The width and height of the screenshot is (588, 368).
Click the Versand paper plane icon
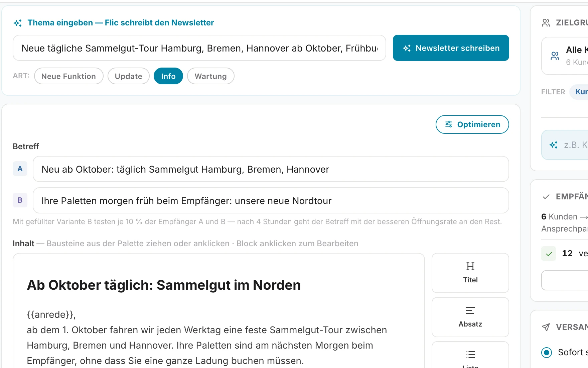[546, 327]
